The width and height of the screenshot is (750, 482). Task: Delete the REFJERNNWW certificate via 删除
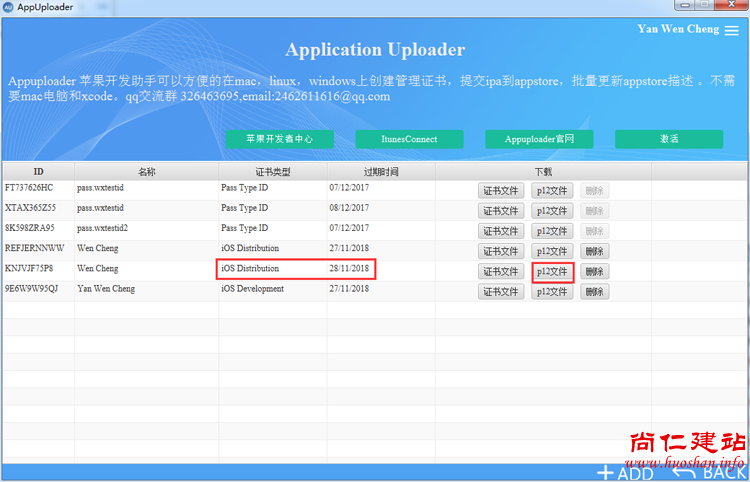595,251
